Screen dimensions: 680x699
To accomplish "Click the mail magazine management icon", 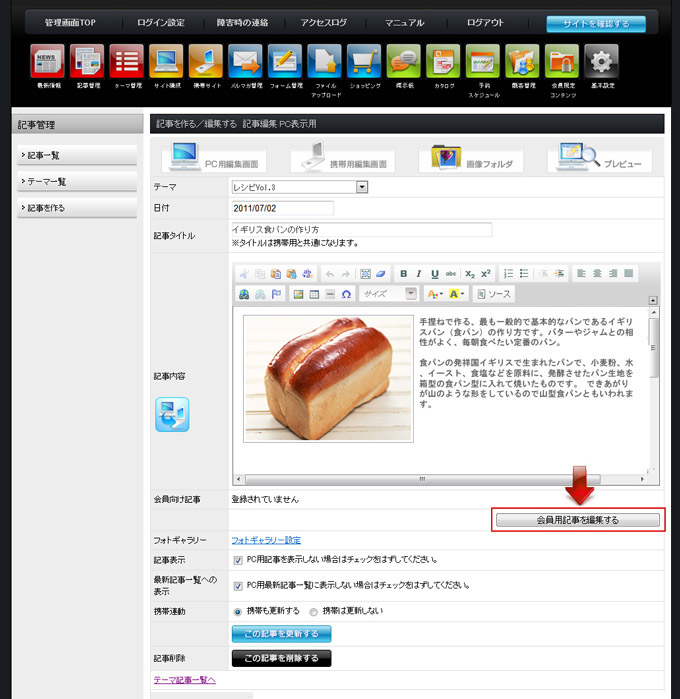I will point(245,63).
